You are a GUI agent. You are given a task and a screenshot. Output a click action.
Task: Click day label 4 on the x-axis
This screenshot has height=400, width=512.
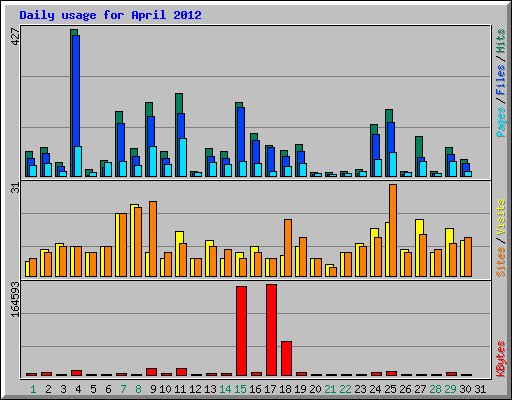point(78,389)
